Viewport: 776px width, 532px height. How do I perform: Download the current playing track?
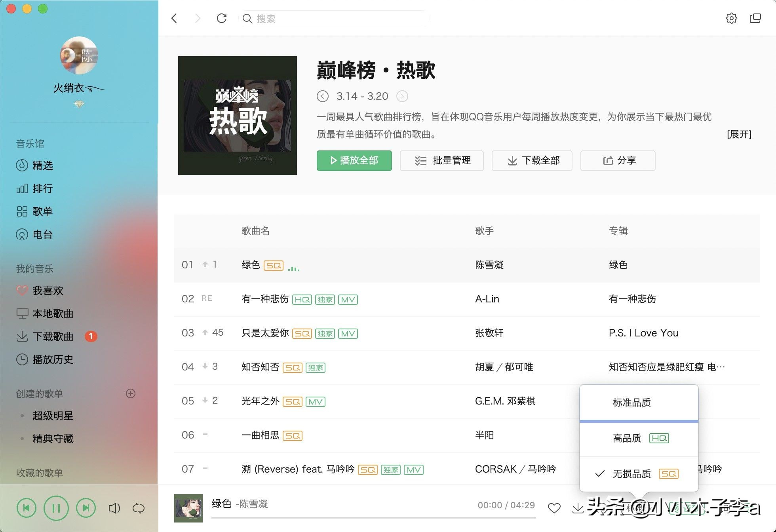(x=578, y=507)
